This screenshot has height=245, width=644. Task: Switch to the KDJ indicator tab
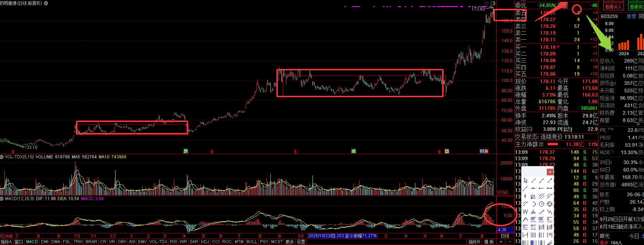(x=205, y=242)
